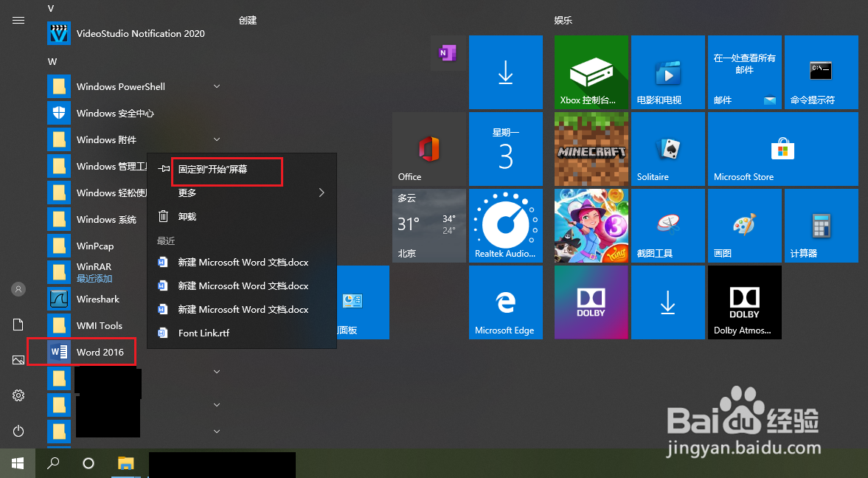Open the Office tile
Screen dimensions: 868x478
[429, 149]
